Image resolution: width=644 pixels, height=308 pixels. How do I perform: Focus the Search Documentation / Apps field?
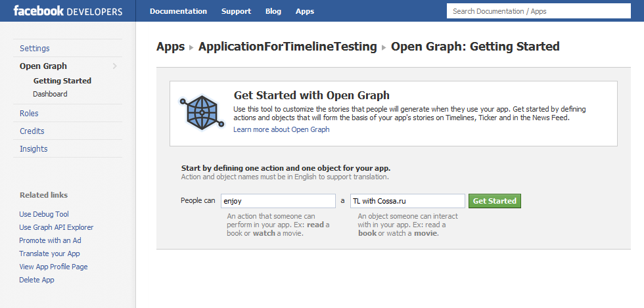tap(538, 11)
